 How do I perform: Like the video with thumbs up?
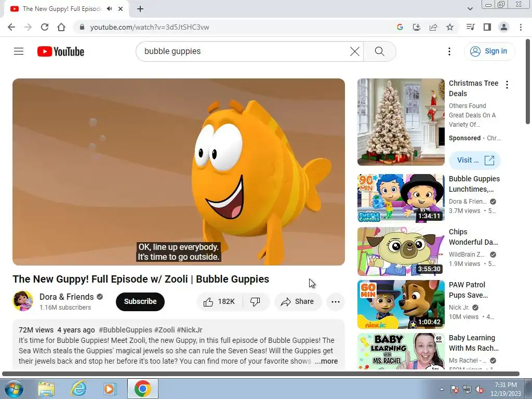coord(219,302)
